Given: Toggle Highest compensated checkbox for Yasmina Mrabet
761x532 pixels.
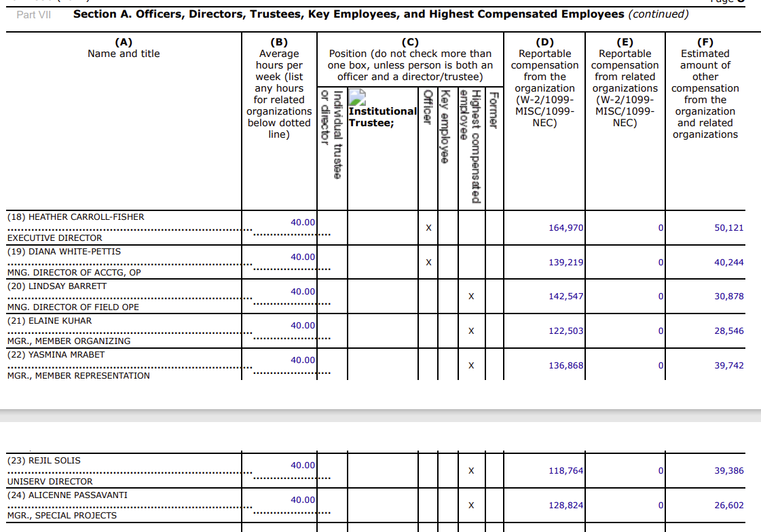Looking at the screenshot, I should [x=470, y=366].
